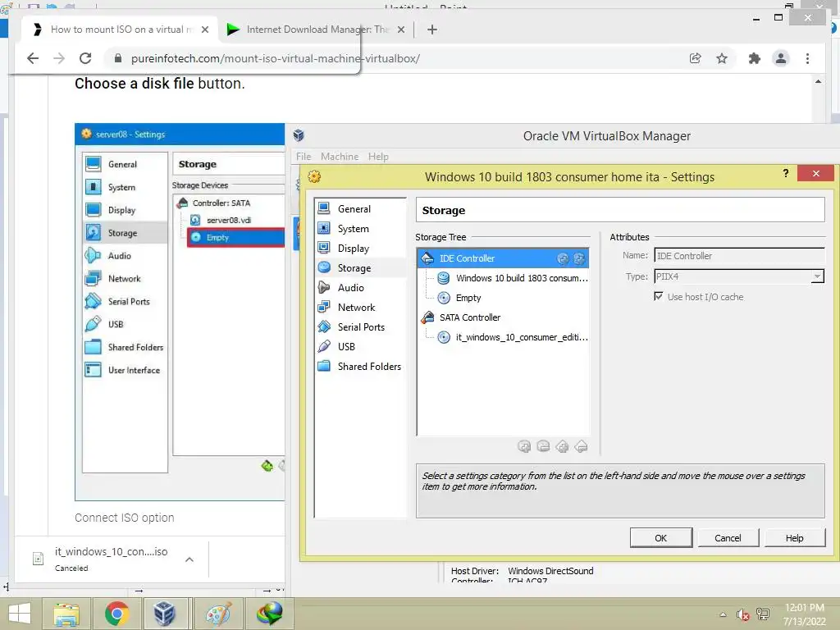Click remove attachment icon below Storage Tree

point(581,446)
